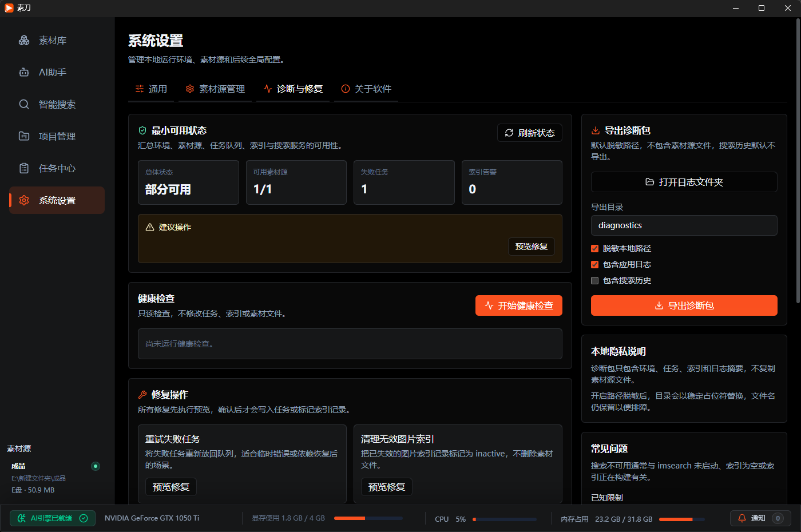The height and width of the screenshot is (532, 801).
Task: Click the vertical scrollbar on the right edge
Action: point(798,161)
